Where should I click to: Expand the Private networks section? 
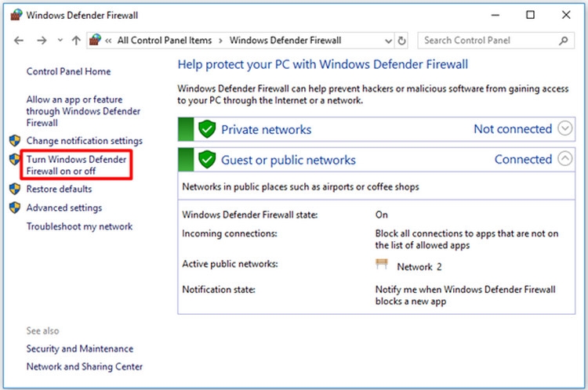pyautogui.click(x=564, y=128)
